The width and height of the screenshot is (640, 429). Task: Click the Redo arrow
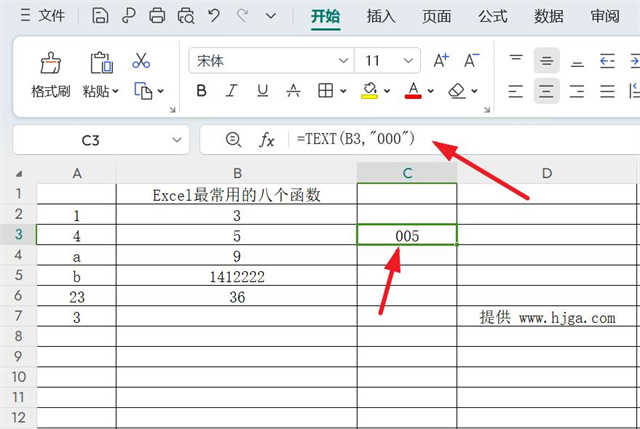(x=242, y=16)
